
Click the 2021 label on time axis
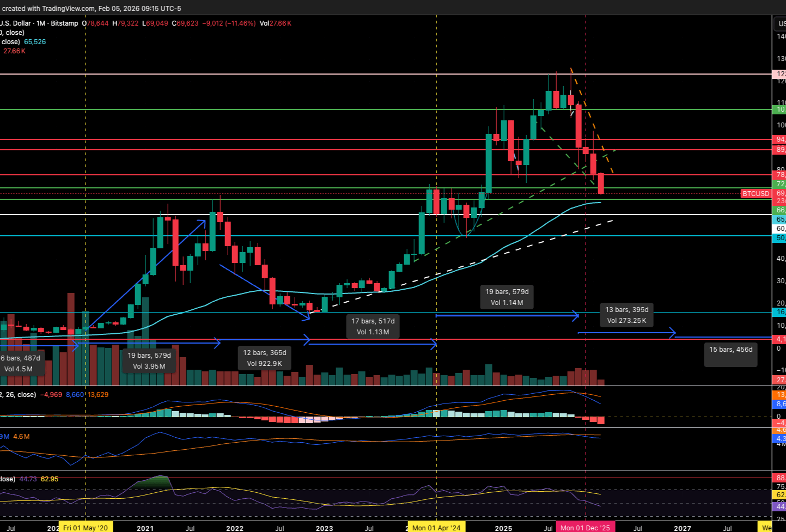point(145,528)
